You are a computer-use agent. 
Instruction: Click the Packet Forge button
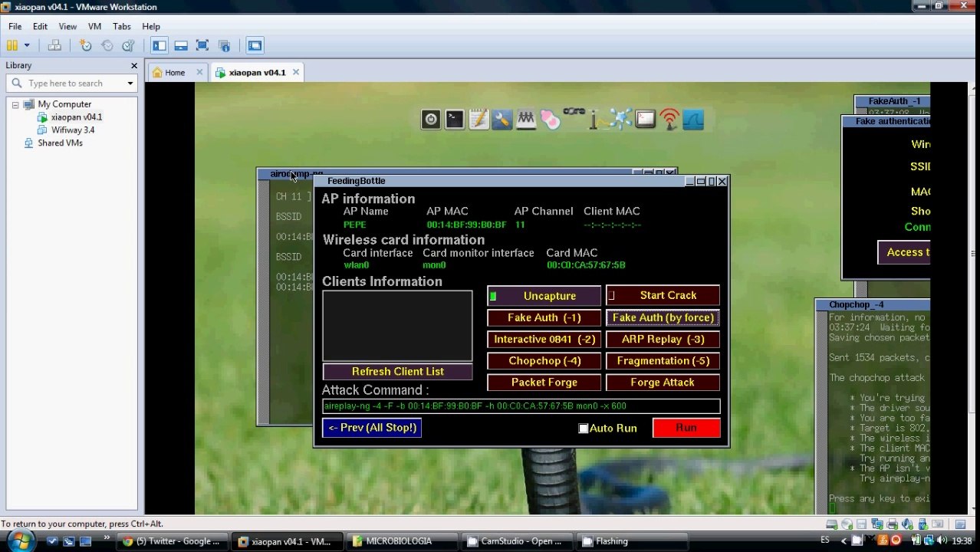coord(544,382)
